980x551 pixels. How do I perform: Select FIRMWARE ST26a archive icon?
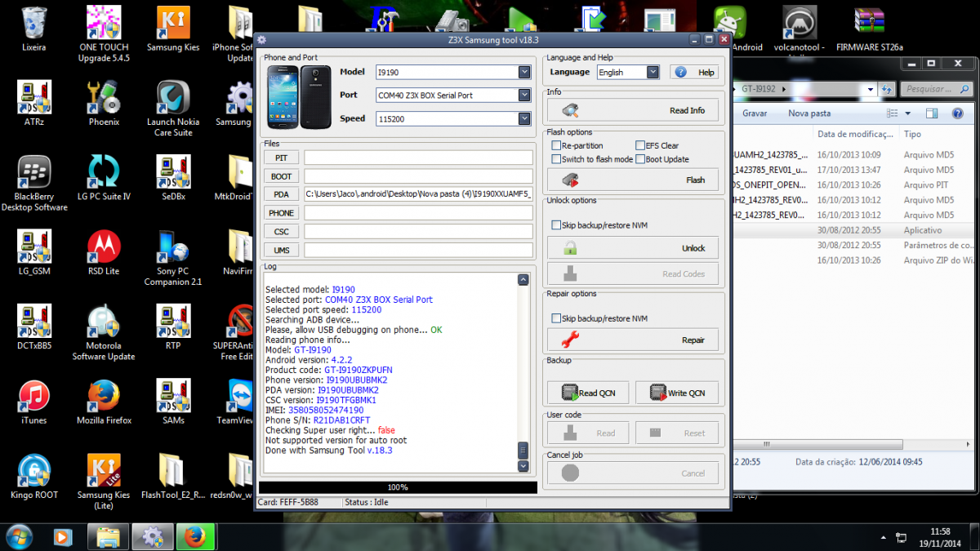click(869, 29)
